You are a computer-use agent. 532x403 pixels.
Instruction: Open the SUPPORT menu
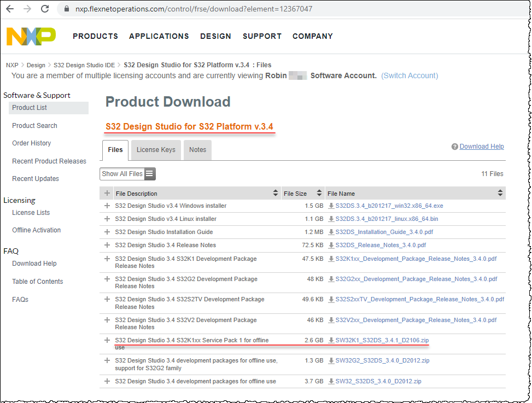(262, 36)
